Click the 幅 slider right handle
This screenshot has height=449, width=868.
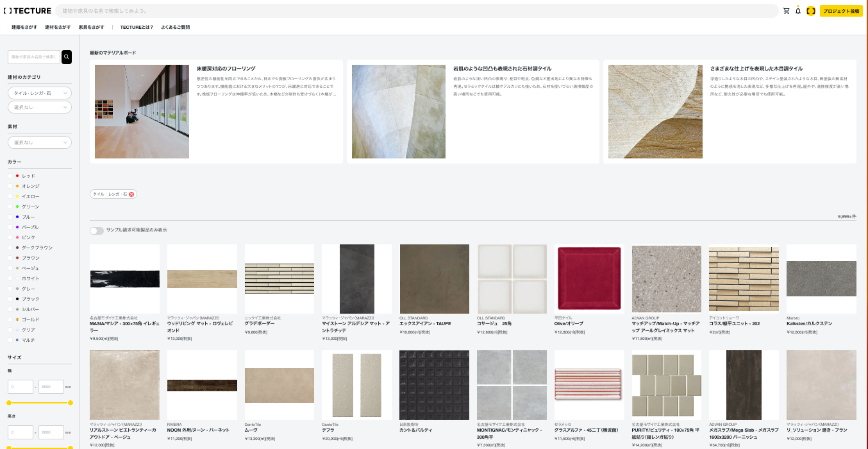(71, 403)
